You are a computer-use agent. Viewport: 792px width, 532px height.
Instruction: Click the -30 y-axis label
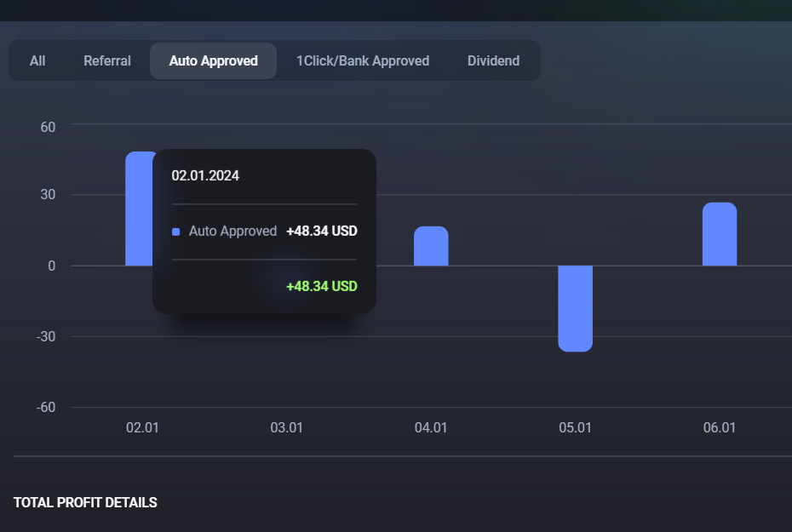(x=46, y=336)
